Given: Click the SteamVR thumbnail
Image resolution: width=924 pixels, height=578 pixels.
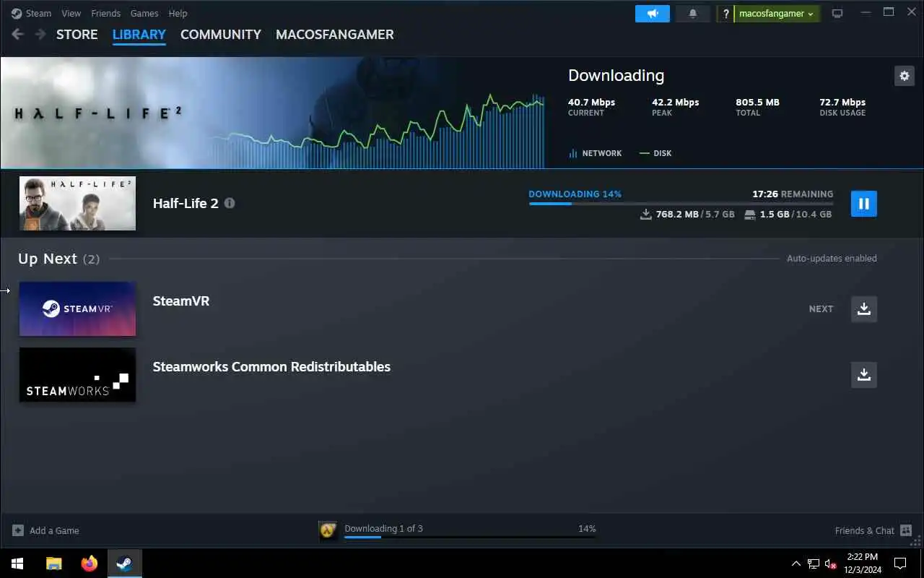Looking at the screenshot, I should 77,309.
